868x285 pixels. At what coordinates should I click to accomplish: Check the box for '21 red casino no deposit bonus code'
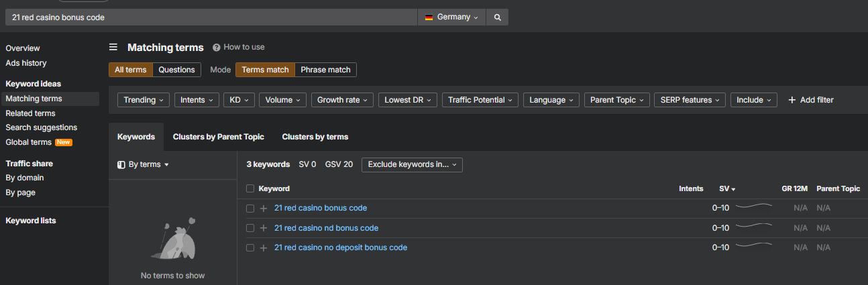(x=250, y=248)
